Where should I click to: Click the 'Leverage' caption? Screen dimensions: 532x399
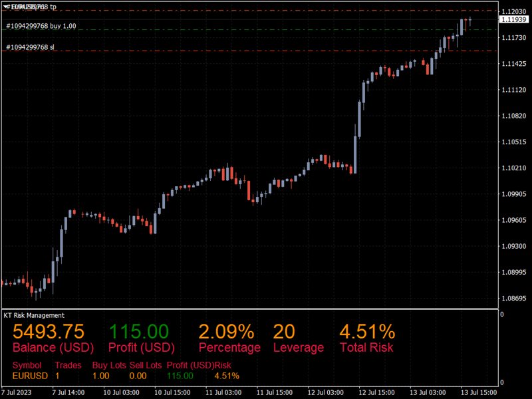pyautogui.click(x=299, y=347)
